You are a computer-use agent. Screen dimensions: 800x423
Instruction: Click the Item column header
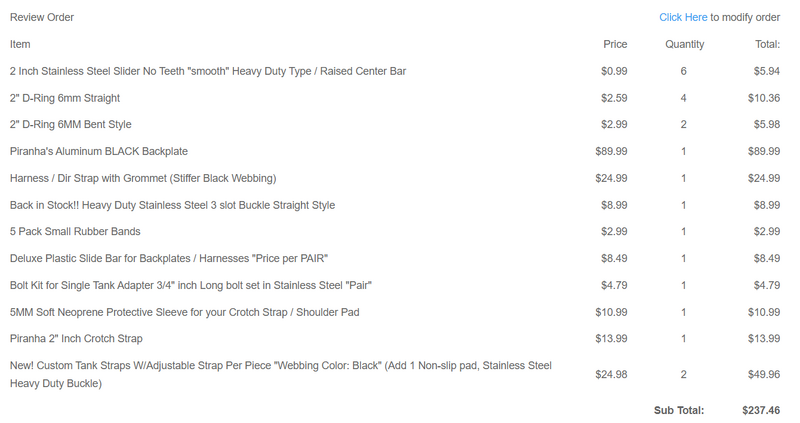[20, 44]
